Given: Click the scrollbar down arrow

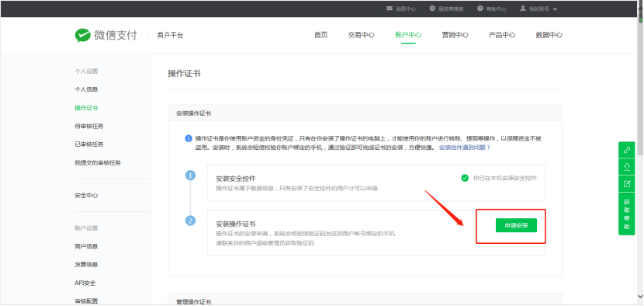Looking at the screenshot, I should (640, 296).
